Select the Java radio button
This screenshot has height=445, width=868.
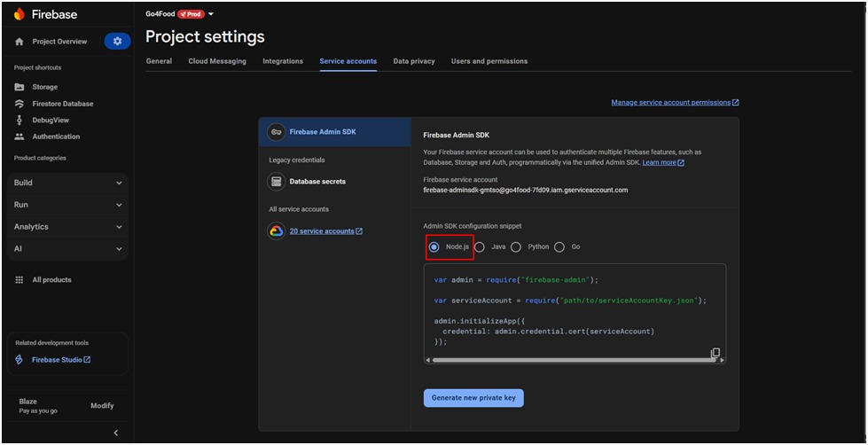480,247
